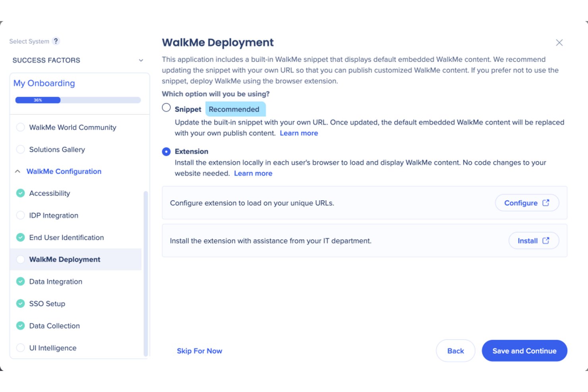The height and width of the screenshot is (392, 588).
Task: Click Save and Continue
Action: pyautogui.click(x=524, y=351)
